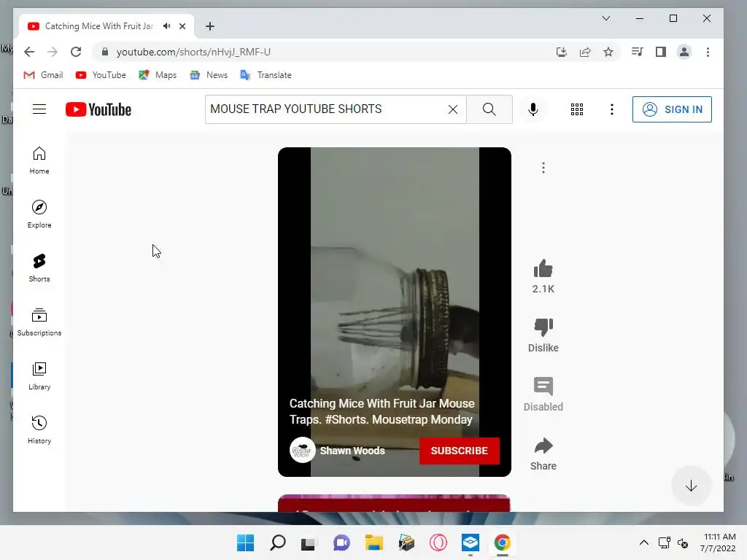Open the short's three-dot more options
This screenshot has width=747, height=560.
click(543, 168)
